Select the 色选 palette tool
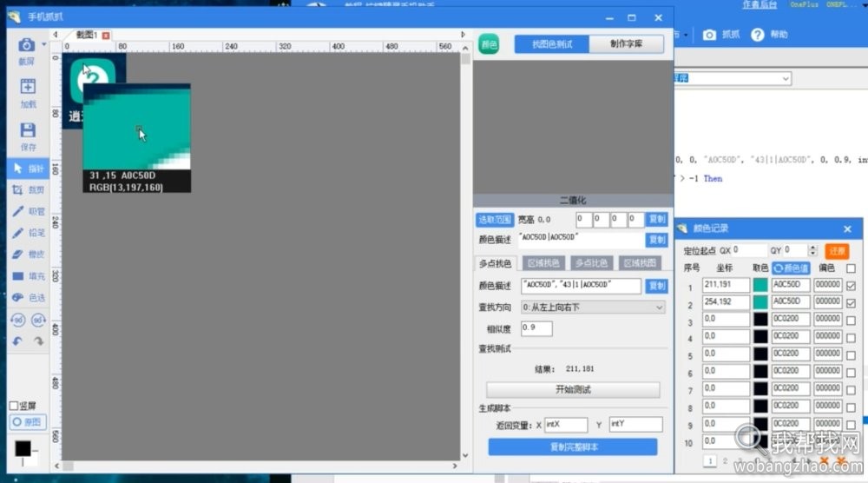This screenshot has height=483, width=868. [x=29, y=297]
